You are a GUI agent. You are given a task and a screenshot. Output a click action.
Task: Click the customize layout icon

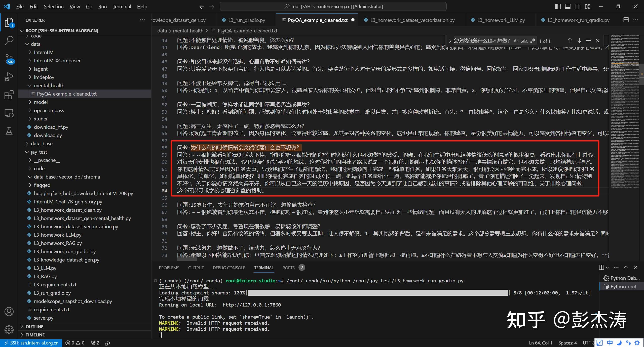(588, 7)
